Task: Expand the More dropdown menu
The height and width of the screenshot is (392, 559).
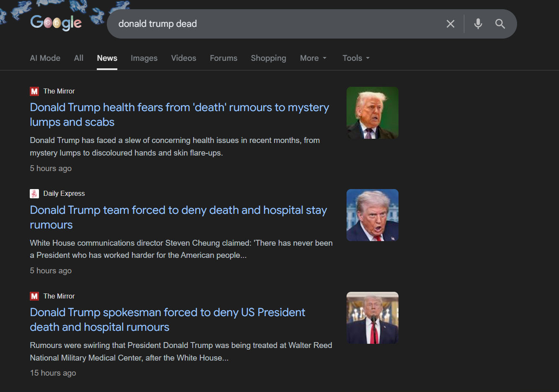Action: tap(313, 58)
